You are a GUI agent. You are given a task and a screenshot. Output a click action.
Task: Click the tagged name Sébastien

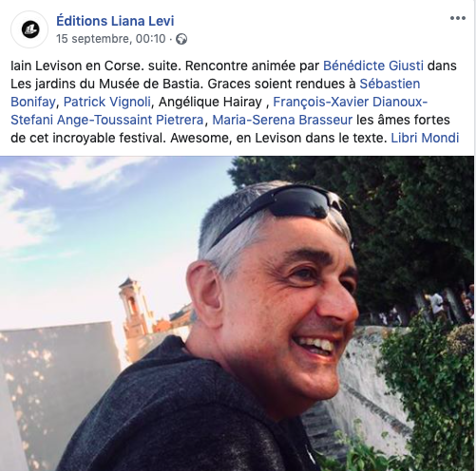pyautogui.click(x=390, y=84)
